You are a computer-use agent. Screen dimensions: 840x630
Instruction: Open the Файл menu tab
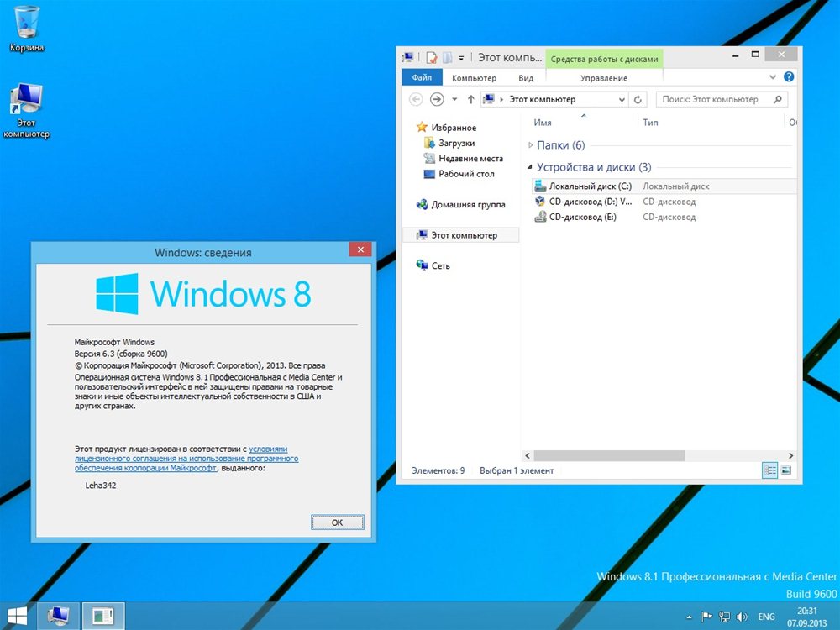[422, 78]
